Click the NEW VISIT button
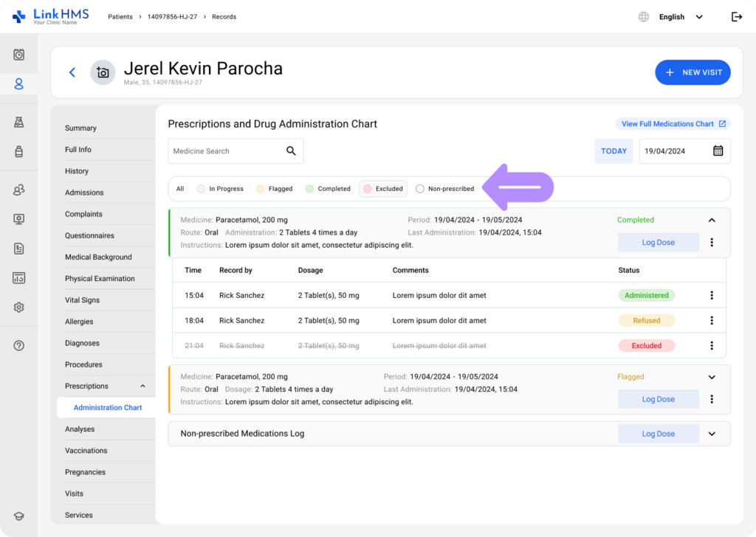The image size is (756, 537). tap(693, 72)
